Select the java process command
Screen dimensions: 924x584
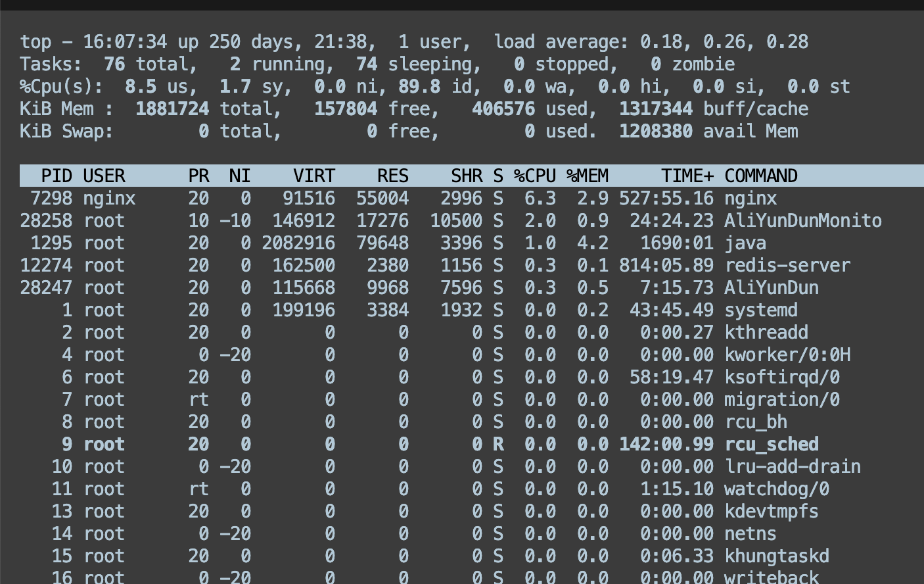(745, 243)
